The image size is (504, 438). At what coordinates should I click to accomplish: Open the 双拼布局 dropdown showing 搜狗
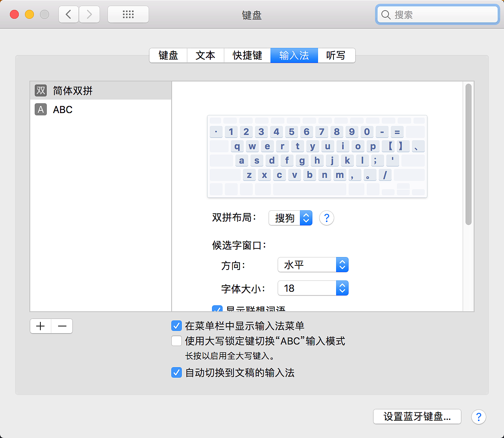[290, 218]
